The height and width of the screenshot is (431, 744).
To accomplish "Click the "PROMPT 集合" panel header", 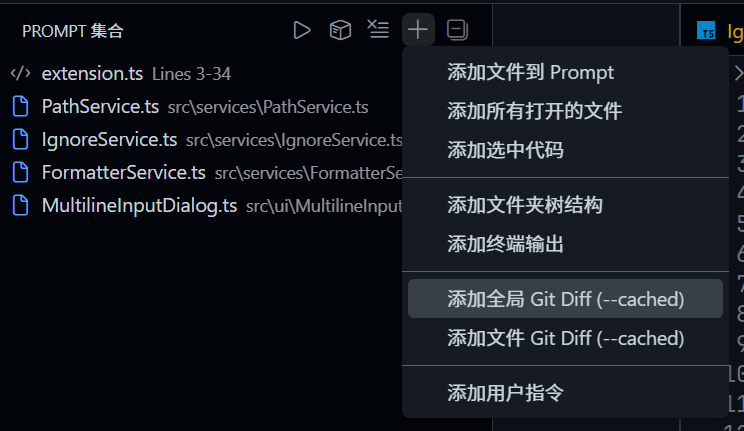I will 72,31.
